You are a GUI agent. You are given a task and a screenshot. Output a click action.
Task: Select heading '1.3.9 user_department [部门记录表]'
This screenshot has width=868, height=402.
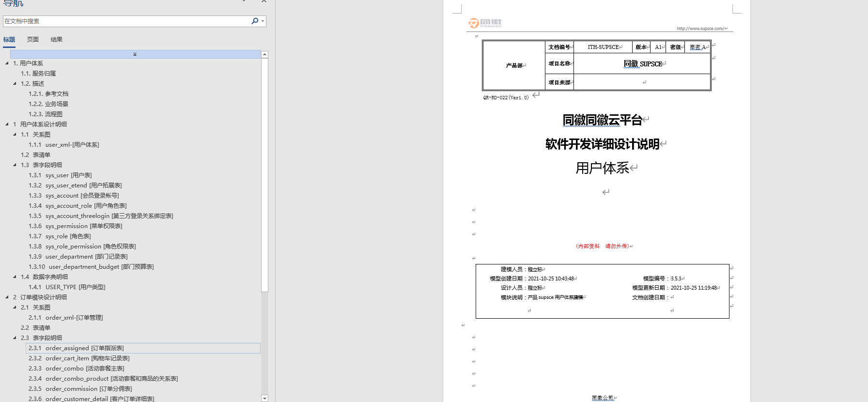78,257
